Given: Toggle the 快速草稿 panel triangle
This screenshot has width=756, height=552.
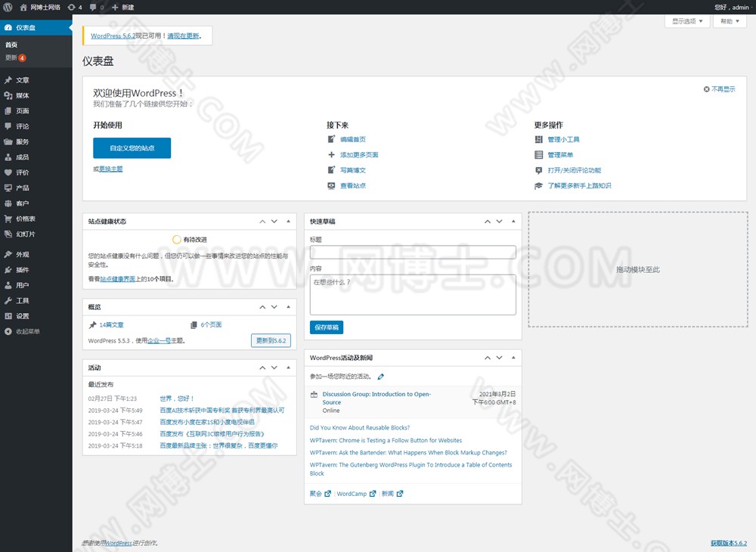Looking at the screenshot, I should coord(513,222).
